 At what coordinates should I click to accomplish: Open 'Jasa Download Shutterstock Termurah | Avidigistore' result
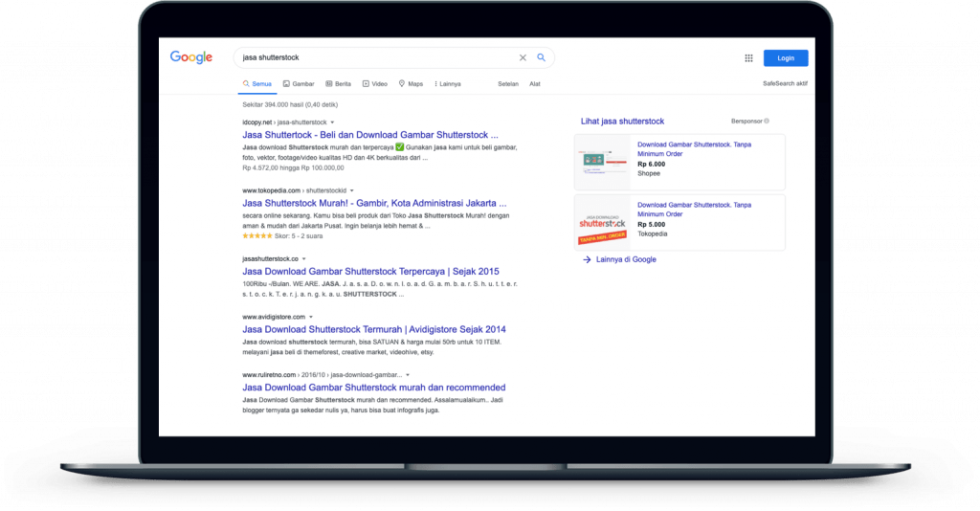[374, 329]
